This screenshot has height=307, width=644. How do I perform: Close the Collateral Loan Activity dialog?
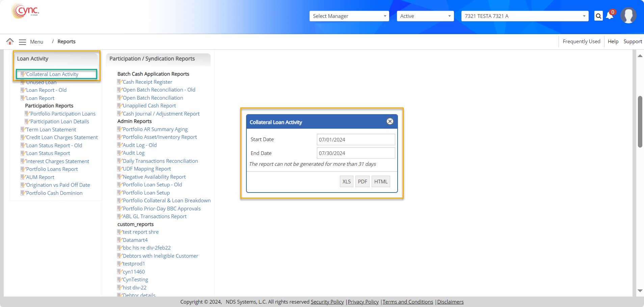tap(390, 121)
